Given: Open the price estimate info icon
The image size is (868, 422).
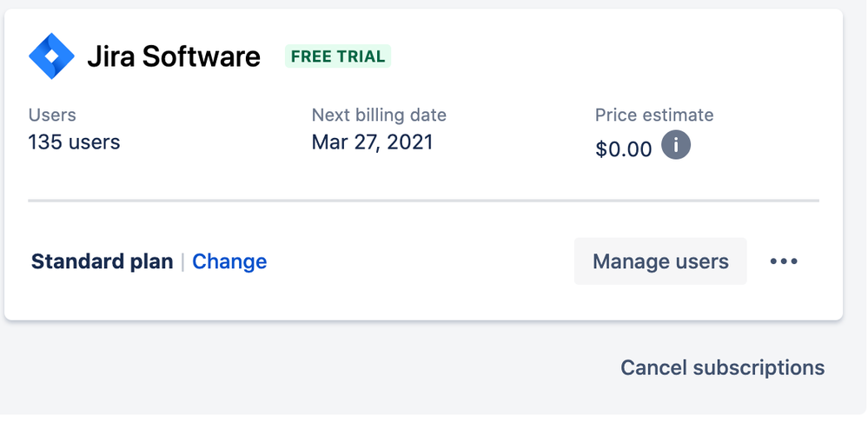Looking at the screenshot, I should point(676,146).
